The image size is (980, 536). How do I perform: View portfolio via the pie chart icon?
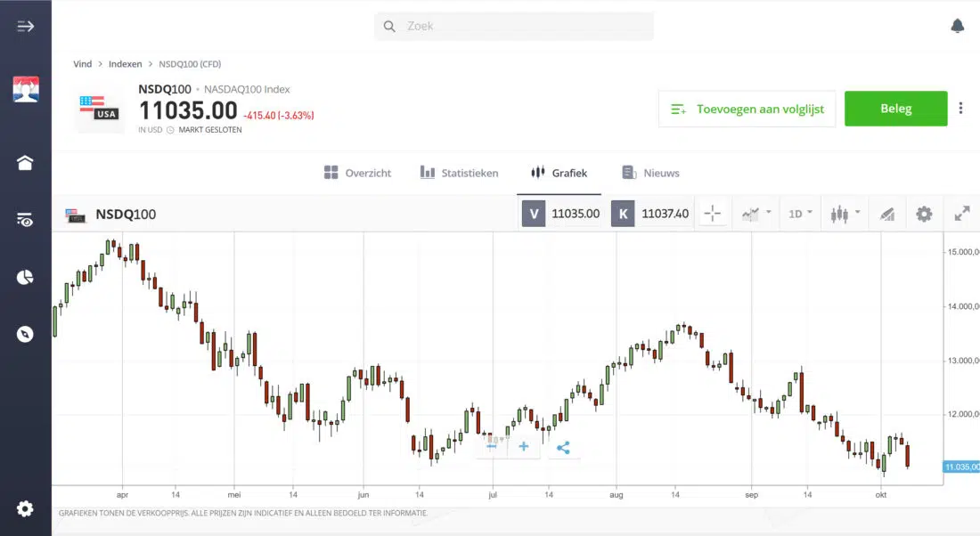(x=25, y=277)
